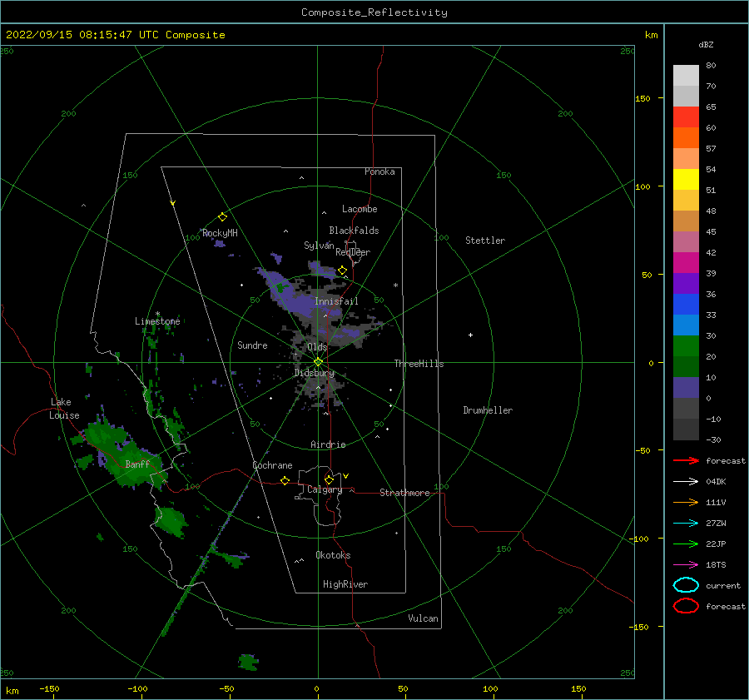Pick the indigo 10-0 dBZ swatch
The width and height of the screenshot is (749, 700).
686,387
